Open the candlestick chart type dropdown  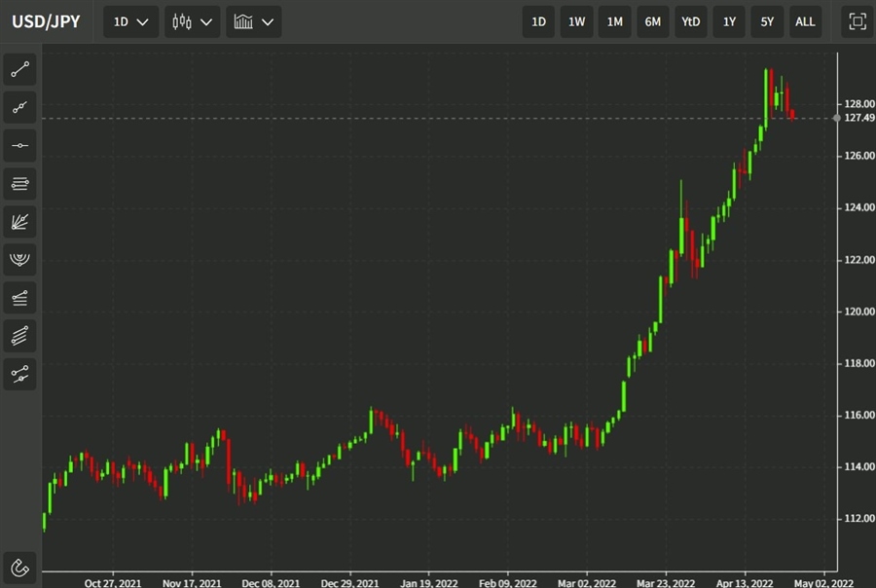[192, 21]
